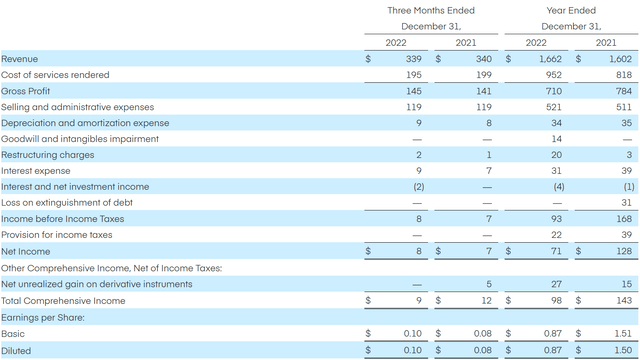Select 'Loss on extinguishment of debt' label
Viewport: 640px width, 360px height.
coord(67,202)
